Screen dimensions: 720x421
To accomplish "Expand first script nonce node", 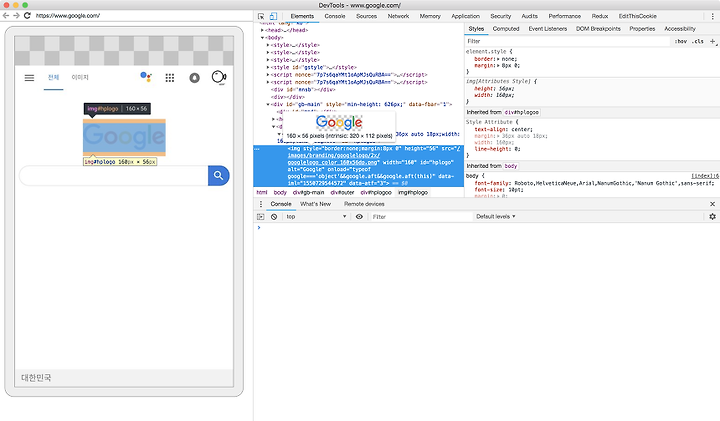I will pyautogui.click(x=268, y=75).
